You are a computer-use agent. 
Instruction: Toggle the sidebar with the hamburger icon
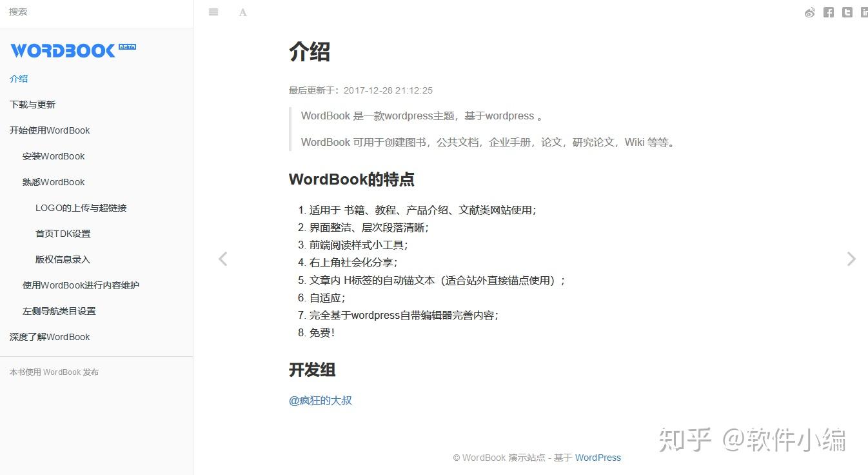click(213, 12)
